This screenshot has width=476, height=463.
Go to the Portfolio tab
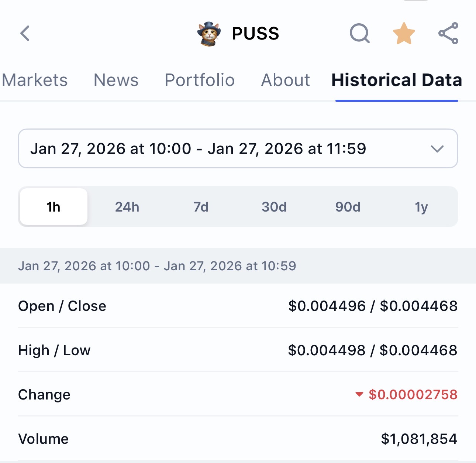(x=200, y=80)
